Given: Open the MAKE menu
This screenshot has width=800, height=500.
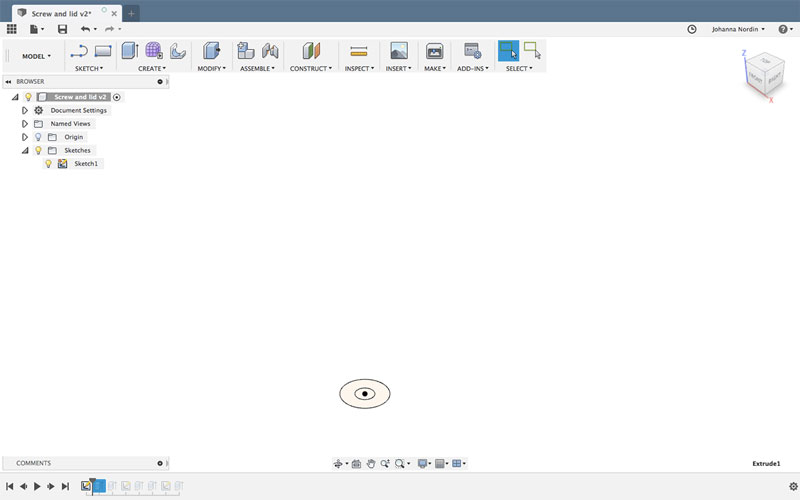Looking at the screenshot, I should [435, 68].
